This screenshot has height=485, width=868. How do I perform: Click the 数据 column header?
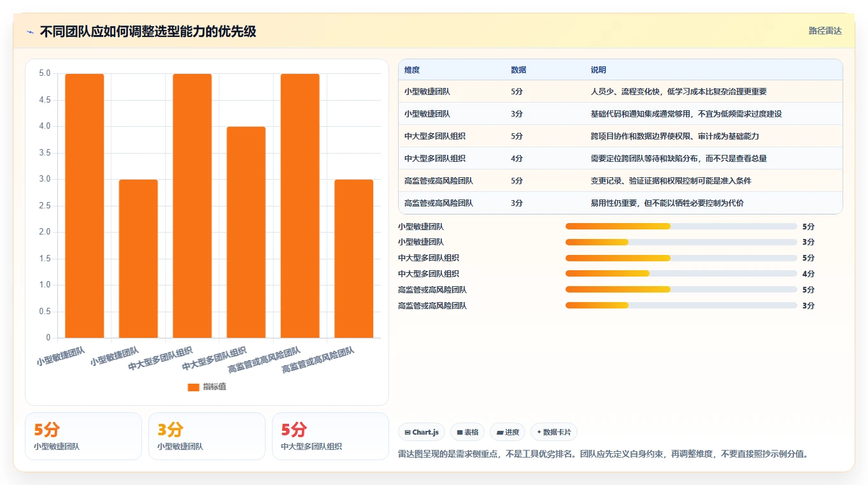(x=518, y=70)
